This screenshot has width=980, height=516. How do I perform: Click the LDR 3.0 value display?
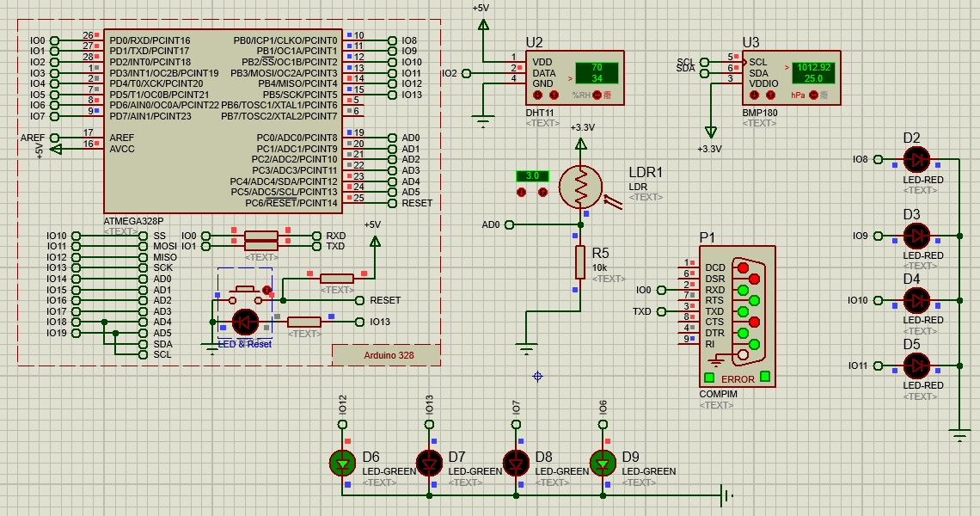pyautogui.click(x=531, y=175)
